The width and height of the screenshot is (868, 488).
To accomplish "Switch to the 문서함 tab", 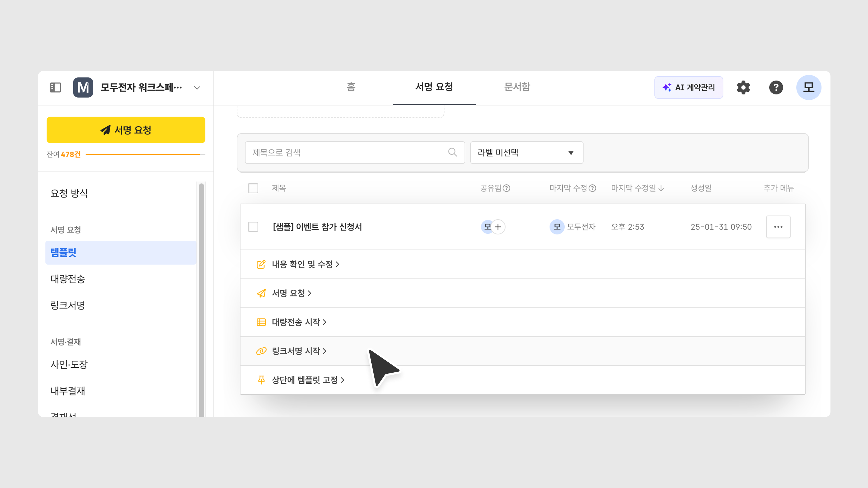I will (517, 87).
